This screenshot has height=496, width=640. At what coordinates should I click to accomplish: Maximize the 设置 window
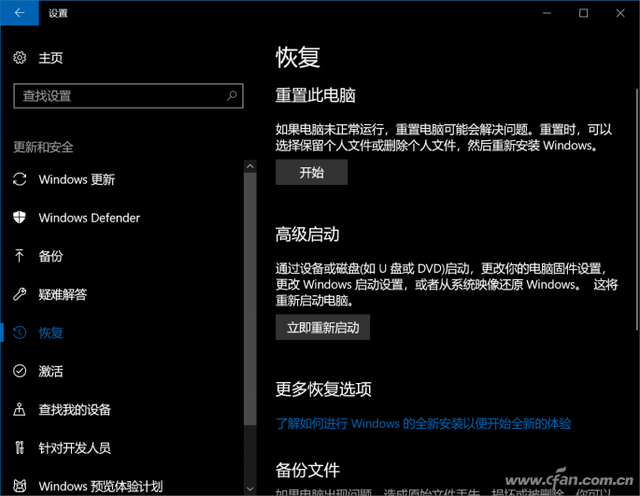pyautogui.click(x=584, y=13)
